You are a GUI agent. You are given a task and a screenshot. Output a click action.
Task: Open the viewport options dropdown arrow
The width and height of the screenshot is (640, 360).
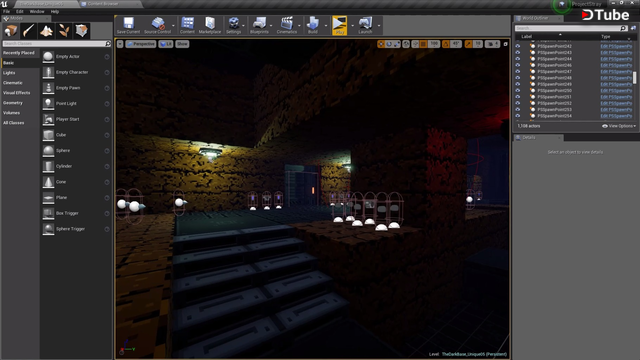click(120, 44)
